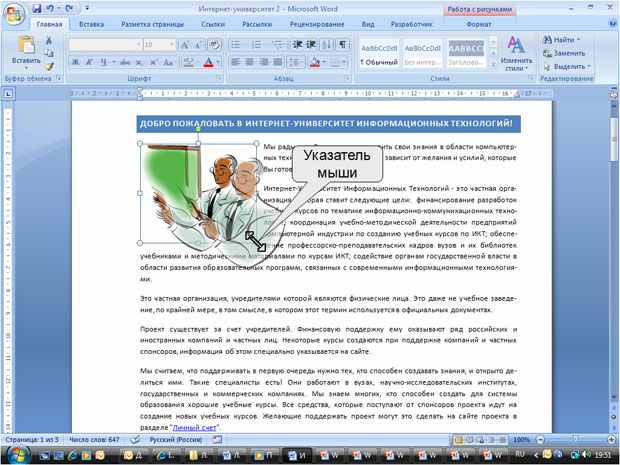Open the Шрифт dialog launcher

[219, 78]
